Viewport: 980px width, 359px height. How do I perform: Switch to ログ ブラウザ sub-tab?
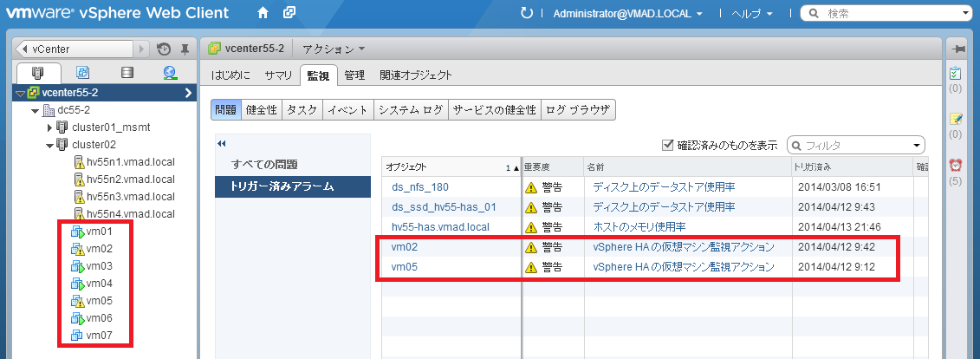(578, 109)
